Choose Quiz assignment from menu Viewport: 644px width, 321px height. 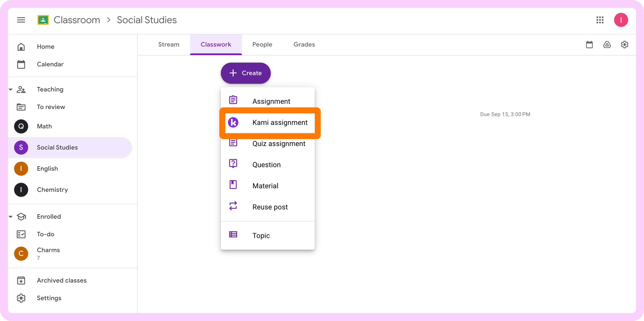point(279,144)
